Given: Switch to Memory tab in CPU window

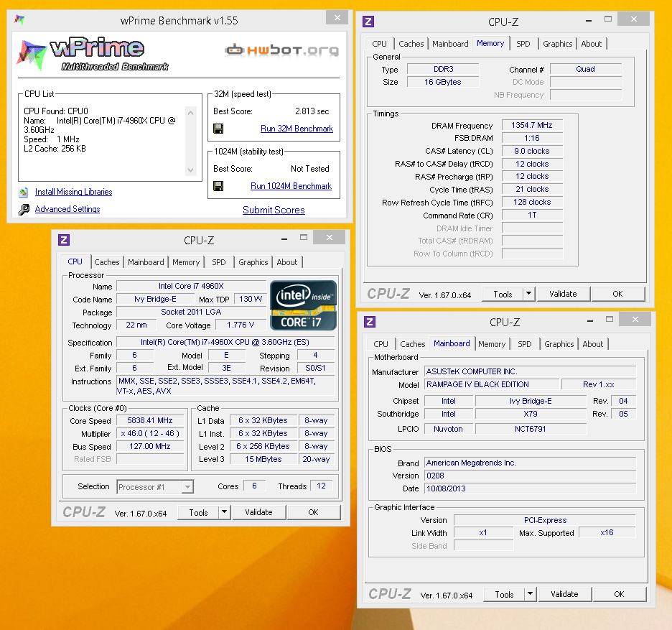Looking at the screenshot, I should [x=186, y=262].
